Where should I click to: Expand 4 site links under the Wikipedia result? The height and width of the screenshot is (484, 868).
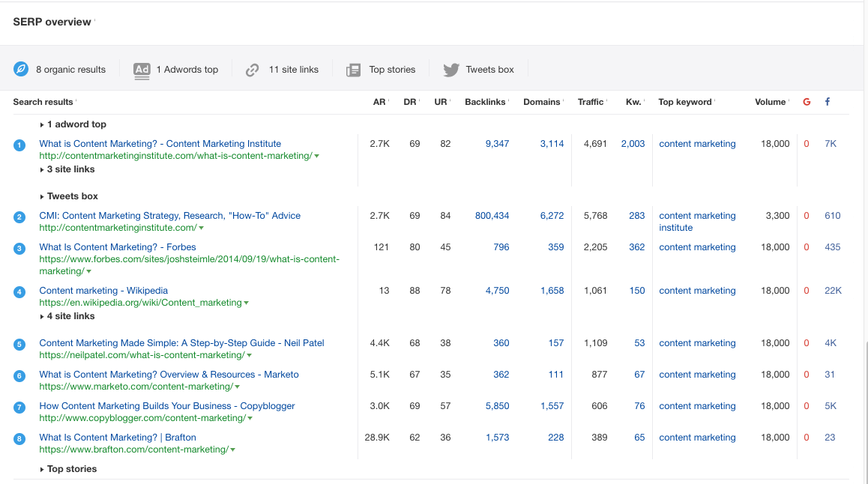coord(68,316)
